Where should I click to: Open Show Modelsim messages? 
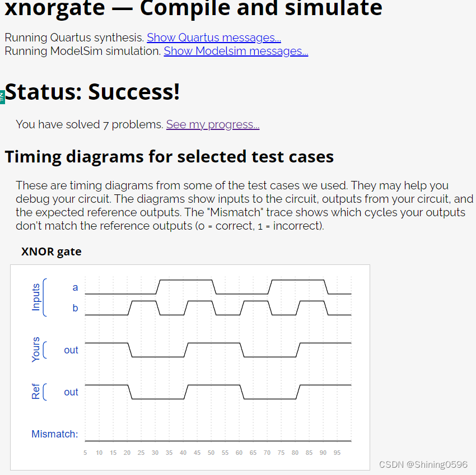click(x=235, y=51)
